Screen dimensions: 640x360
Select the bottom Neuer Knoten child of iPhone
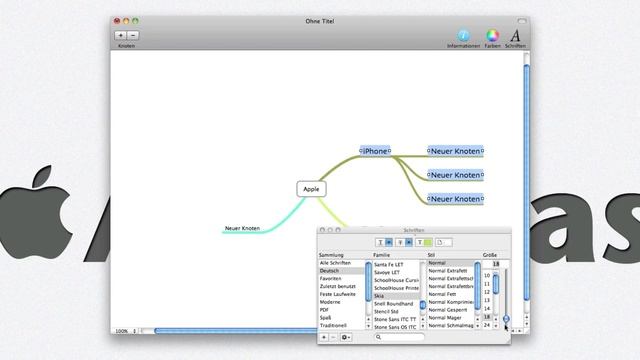pyautogui.click(x=455, y=199)
